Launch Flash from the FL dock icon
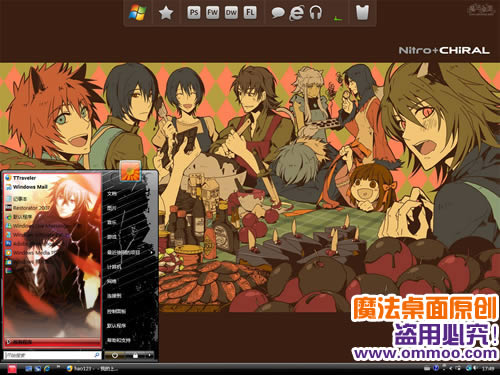 click(x=250, y=13)
